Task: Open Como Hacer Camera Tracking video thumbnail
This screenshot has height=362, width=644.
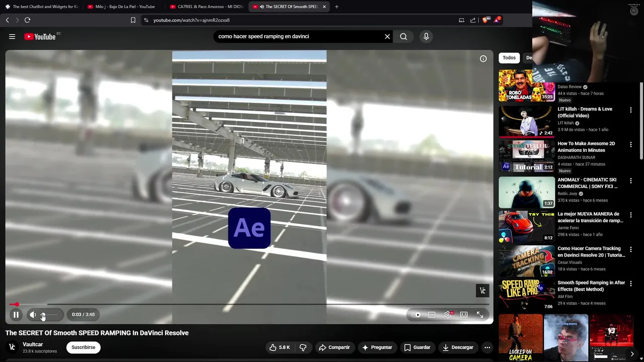Action: (527, 261)
